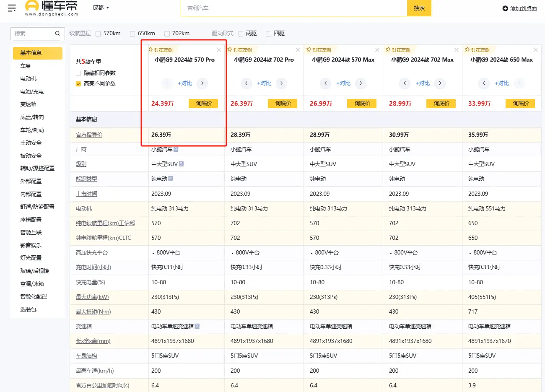Click the parameter search input field
Viewport: 545px width, 392px height.
33,34
